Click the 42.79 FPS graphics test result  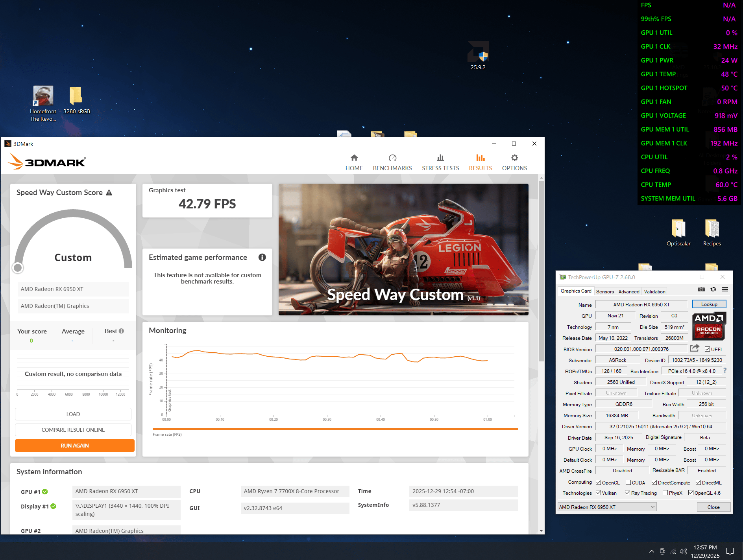[x=207, y=204]
